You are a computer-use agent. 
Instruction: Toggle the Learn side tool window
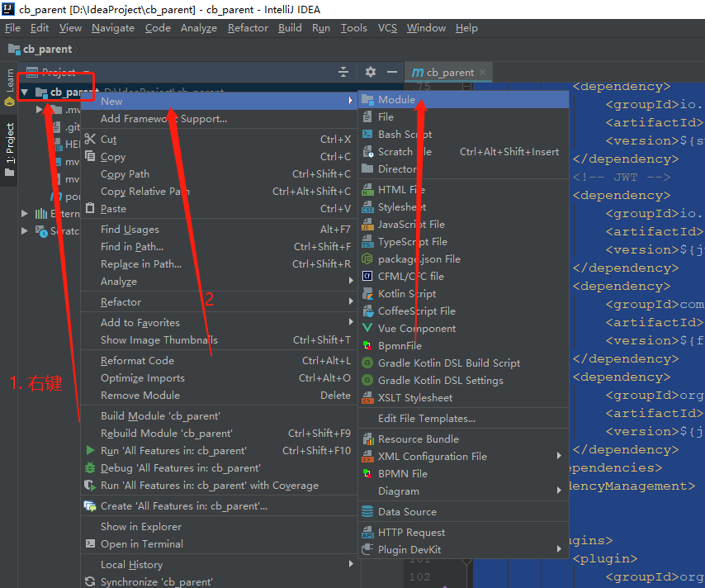(x=9, y=87)
